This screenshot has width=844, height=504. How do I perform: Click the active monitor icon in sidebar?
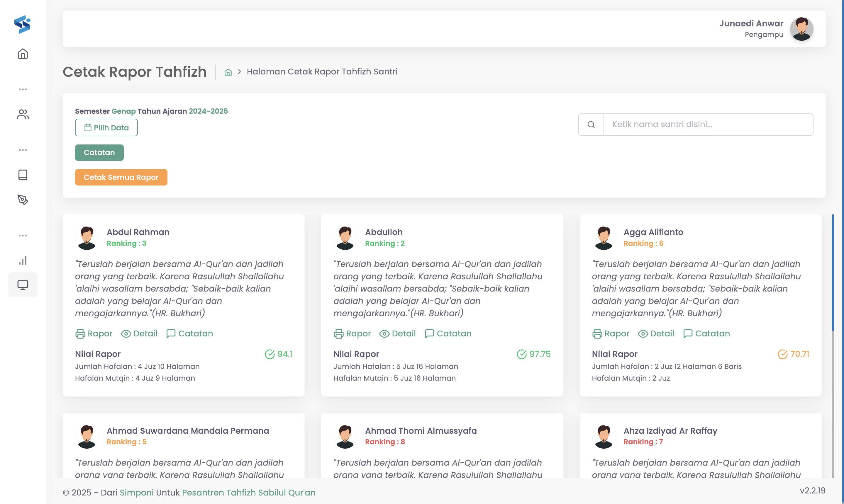[22, 285]
